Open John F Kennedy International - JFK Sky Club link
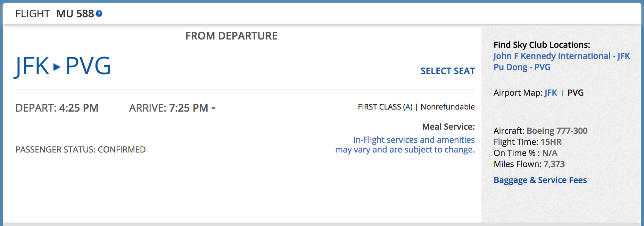This screenshot has height=226, width=644. (562, 56)
